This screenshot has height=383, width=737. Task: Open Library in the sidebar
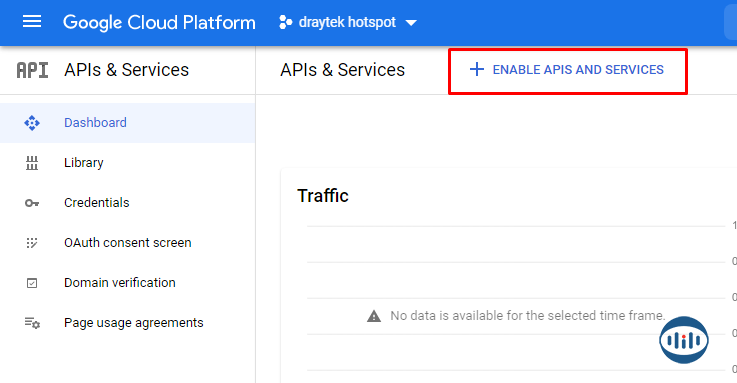(127, 163)
